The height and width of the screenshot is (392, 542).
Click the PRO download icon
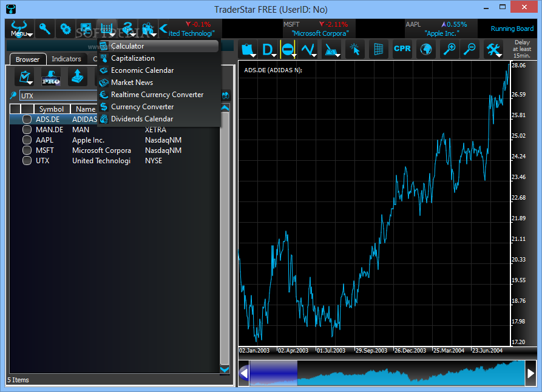[51, 76]
